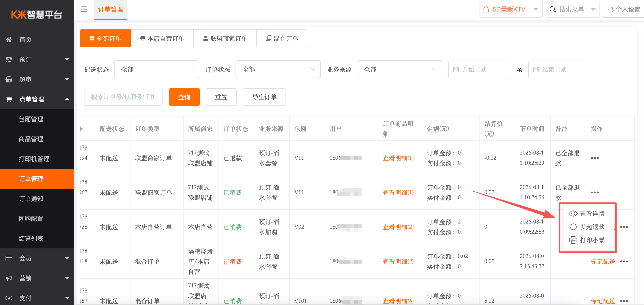Image resolution: width=644 pixels, height=305 pixels.
Task: Click 查看明细(1) for the 已退款 order
Action: [x=398, y=158]
